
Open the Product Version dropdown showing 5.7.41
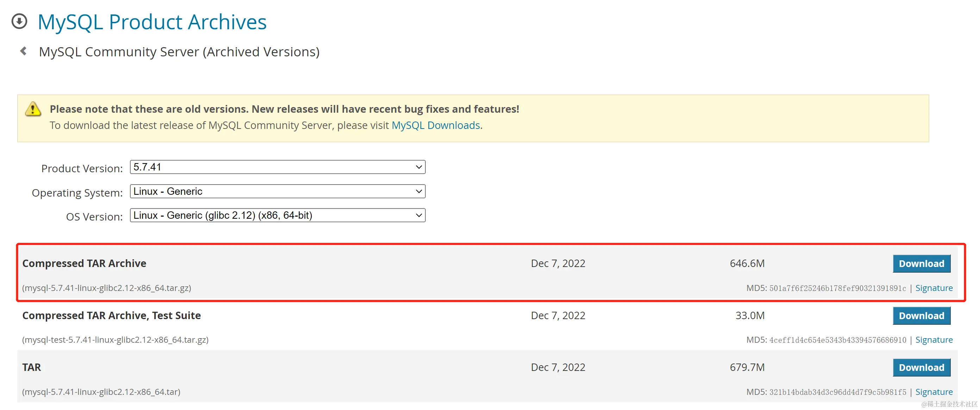(277, 167)
